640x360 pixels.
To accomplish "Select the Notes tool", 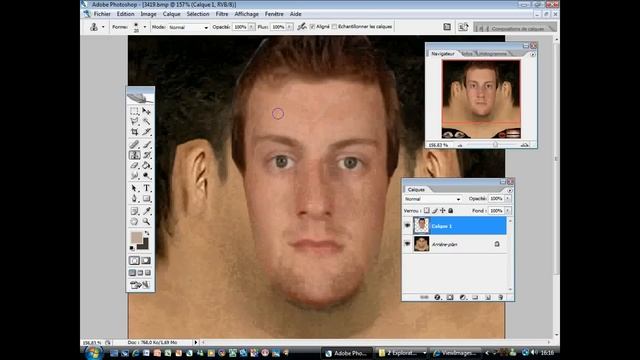I will click(134, 211).
